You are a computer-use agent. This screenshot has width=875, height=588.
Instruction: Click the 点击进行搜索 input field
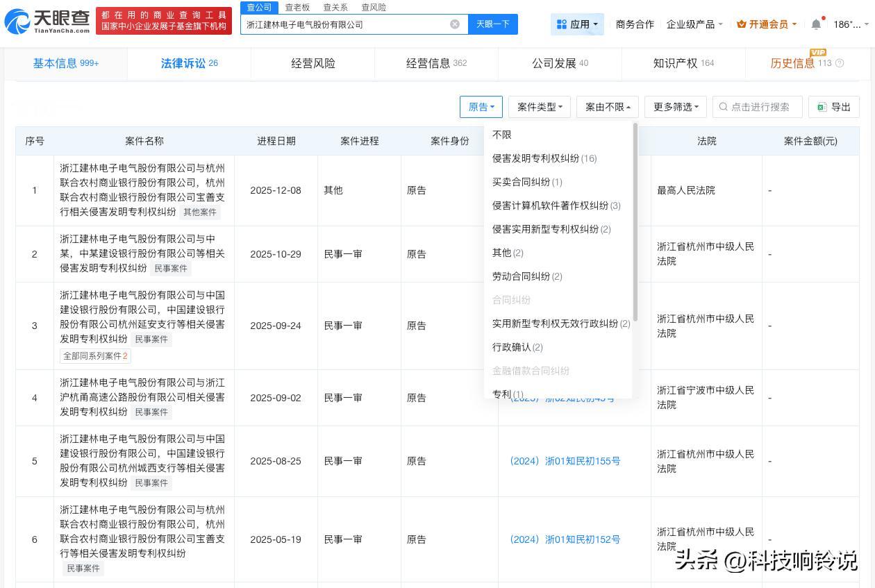click(757, 106)
